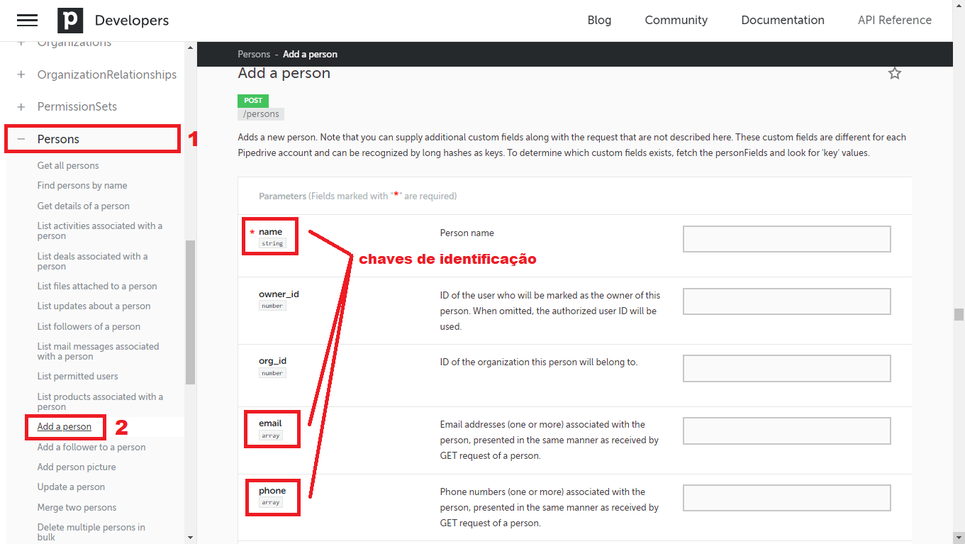Select Add a person in sidebar
Screen dimensions: 965x544
[x=64, y=426]
